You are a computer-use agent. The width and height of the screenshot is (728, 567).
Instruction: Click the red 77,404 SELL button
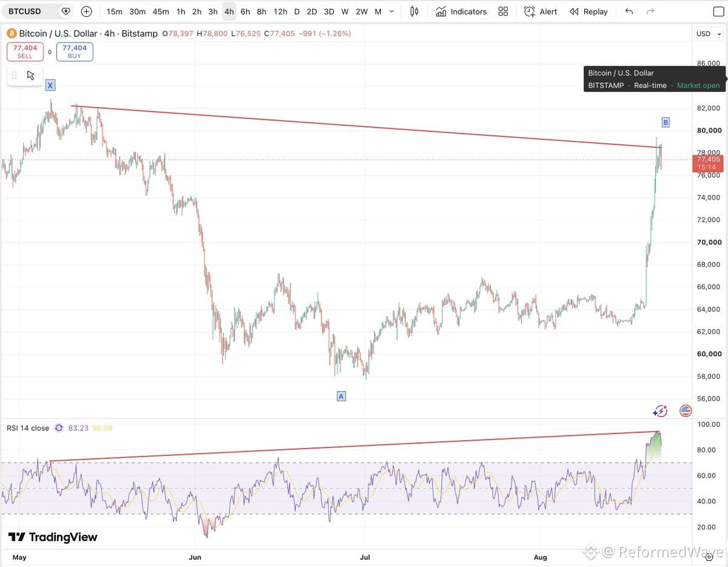pyautogui.click(x=25, y=52)
